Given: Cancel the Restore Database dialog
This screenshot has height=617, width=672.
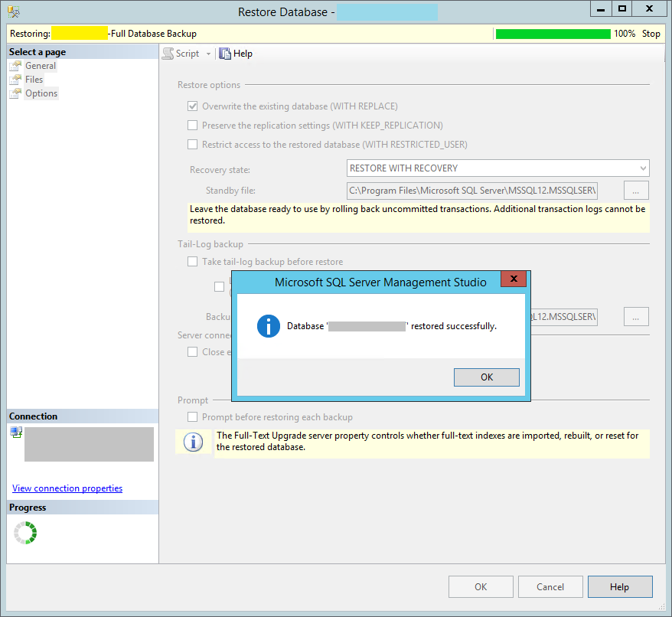Looking at the screenshot, I should click(x=550, y=587).
